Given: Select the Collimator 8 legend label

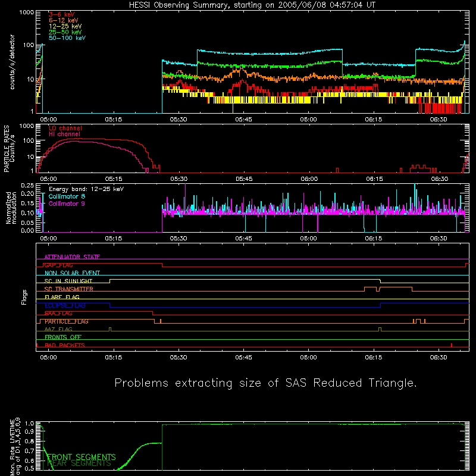Looking at the screenshot, I should click(x=67, y=196).
